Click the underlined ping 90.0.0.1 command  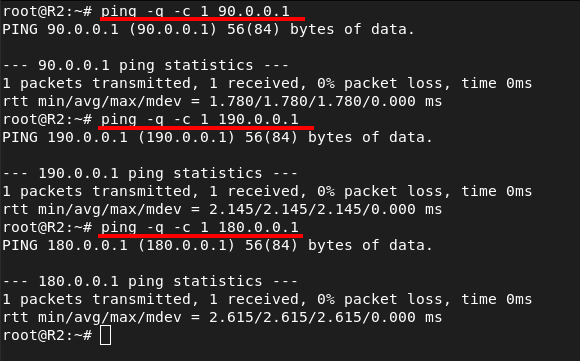pos(195,11)
